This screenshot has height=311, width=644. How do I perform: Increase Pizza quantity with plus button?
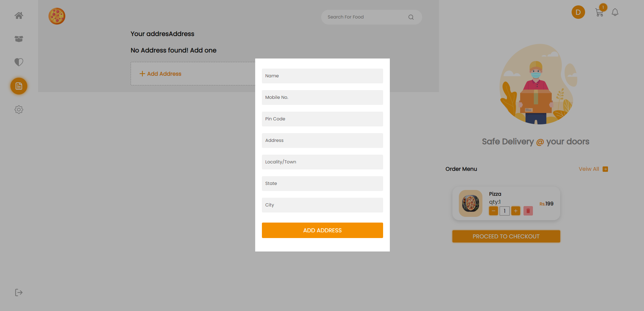coord(515,211)
